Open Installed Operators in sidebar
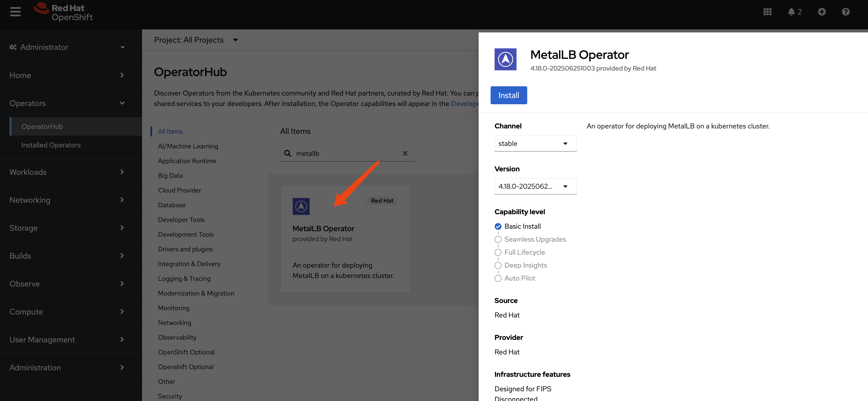This screenshot has height=401, width=868. click(51, 145)
